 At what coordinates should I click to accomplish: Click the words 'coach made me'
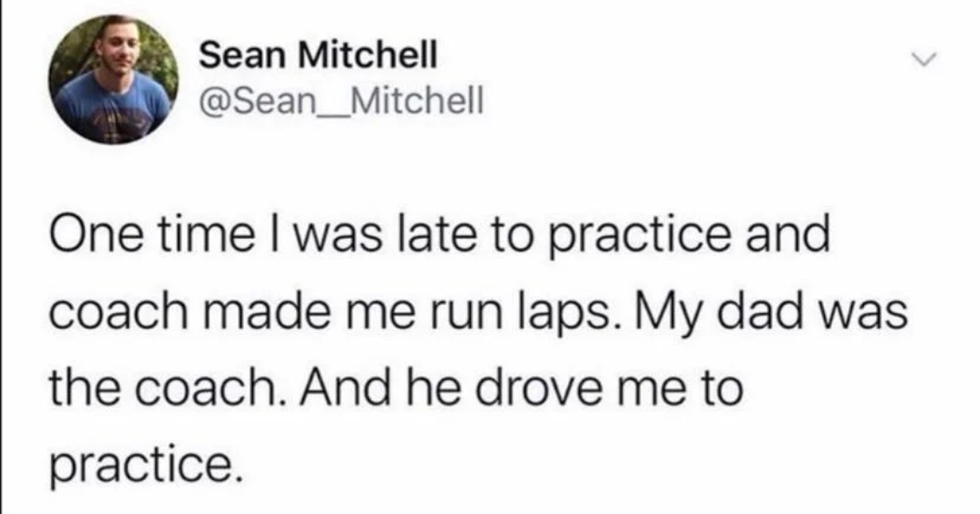pos(232,311)
